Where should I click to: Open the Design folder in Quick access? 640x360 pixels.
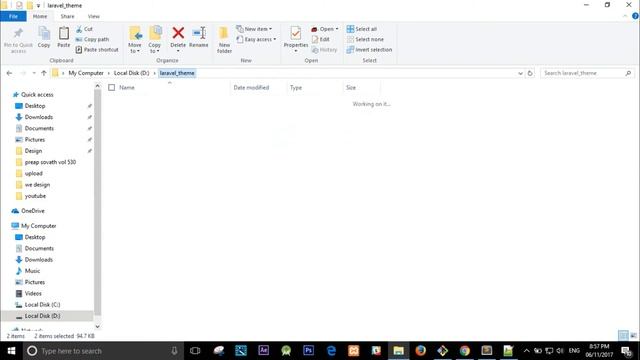(x=33, y=151)
